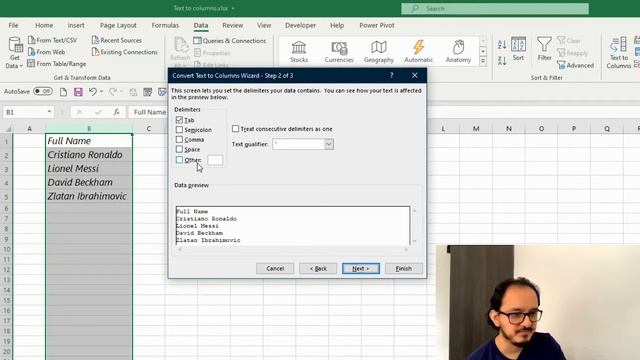Click Finish in the wizard
The image size is (640, 360).
click(404, 269)
